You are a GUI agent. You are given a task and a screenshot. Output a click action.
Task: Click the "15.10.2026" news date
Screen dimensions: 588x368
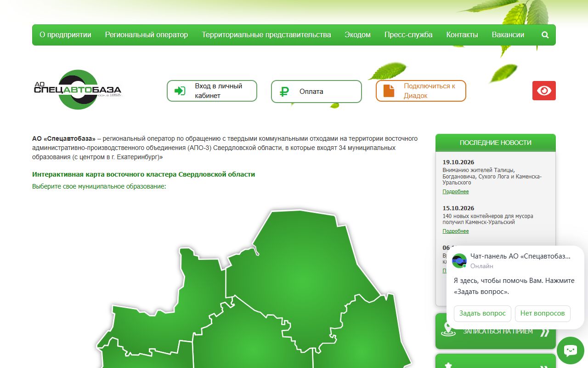tap(458, 208)
